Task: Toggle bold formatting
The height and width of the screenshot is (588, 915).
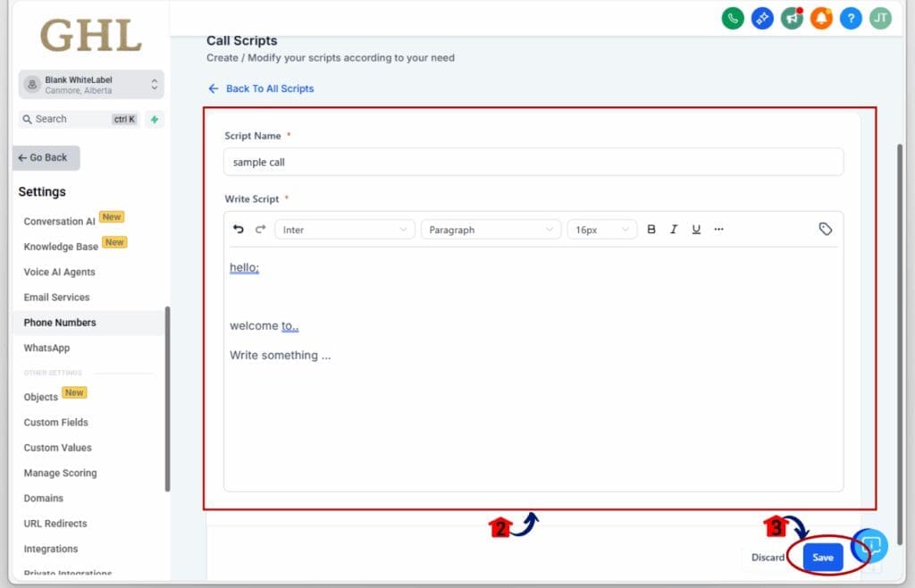Action: click(x=651, y=230)
